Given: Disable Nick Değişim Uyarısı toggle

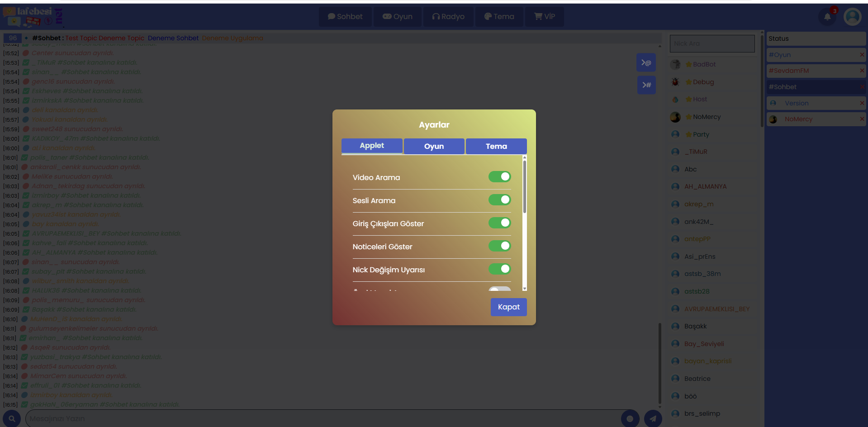Looking at the screenshot, I should (x=499, y=269).
